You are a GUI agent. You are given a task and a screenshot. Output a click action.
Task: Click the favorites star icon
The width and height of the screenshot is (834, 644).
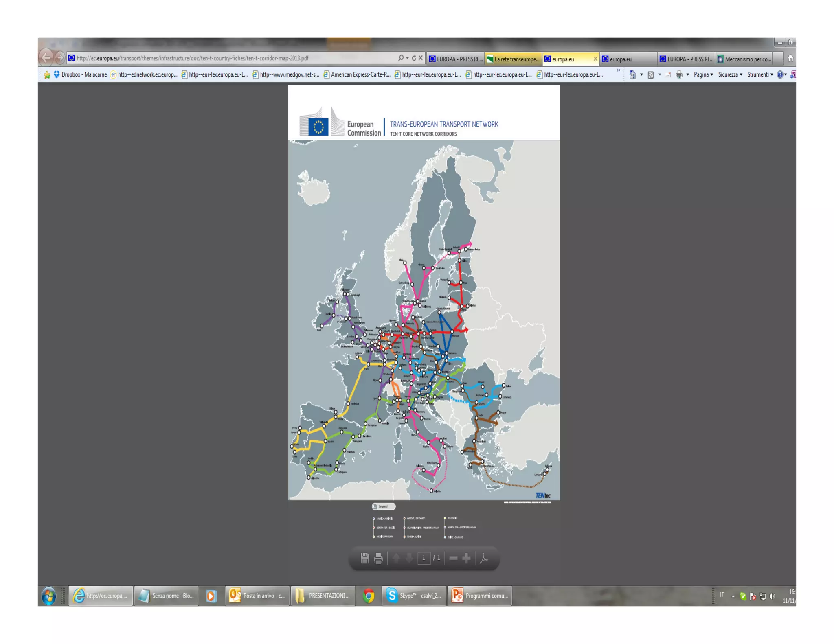[47, 74]
